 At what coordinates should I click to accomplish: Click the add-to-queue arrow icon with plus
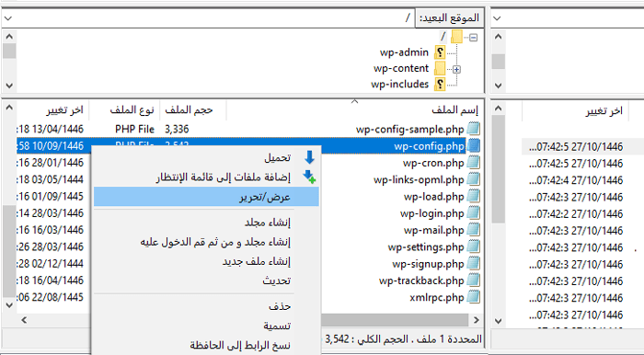[309, 177]
